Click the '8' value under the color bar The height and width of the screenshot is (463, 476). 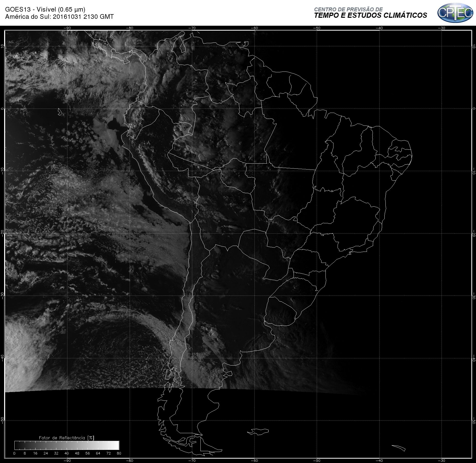click(x=25, y=453)
